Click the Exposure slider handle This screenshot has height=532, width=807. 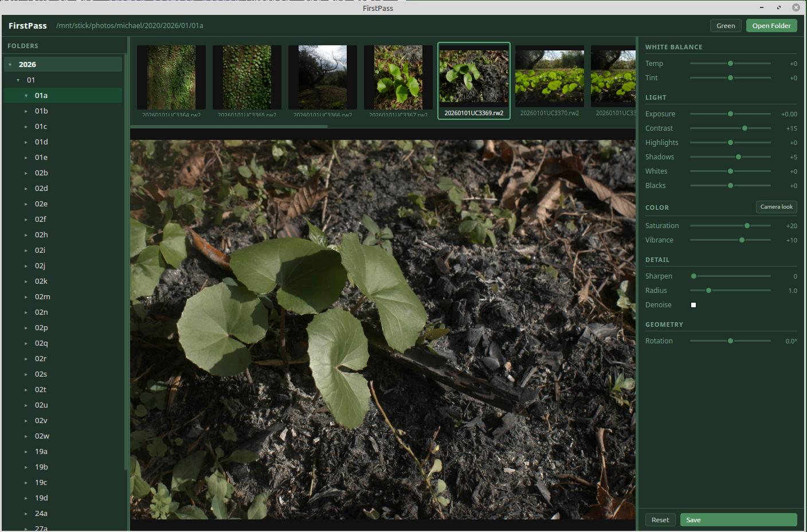point(730,114)
